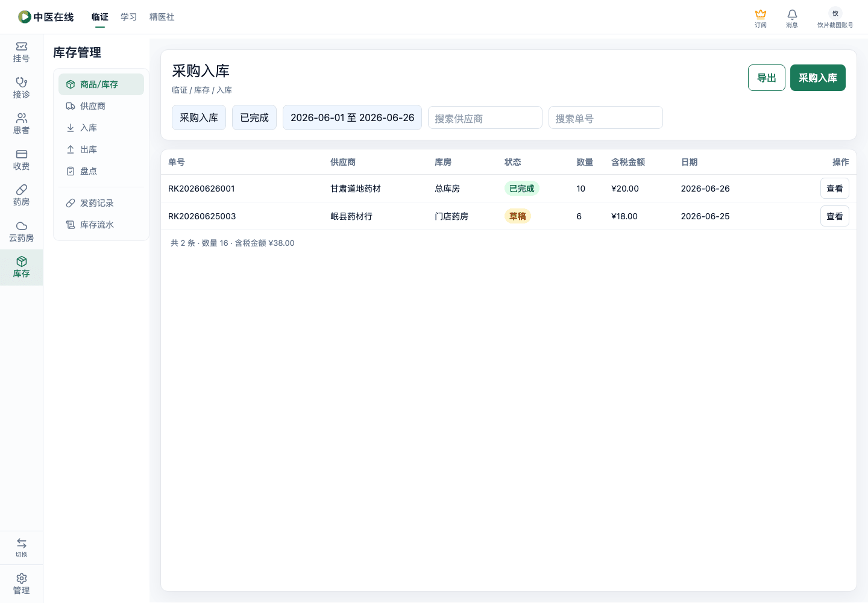The height and width of the screenshot is (603, 868).
Task: Click the green 采购入库 button
Action: click(x=818, y=78)
